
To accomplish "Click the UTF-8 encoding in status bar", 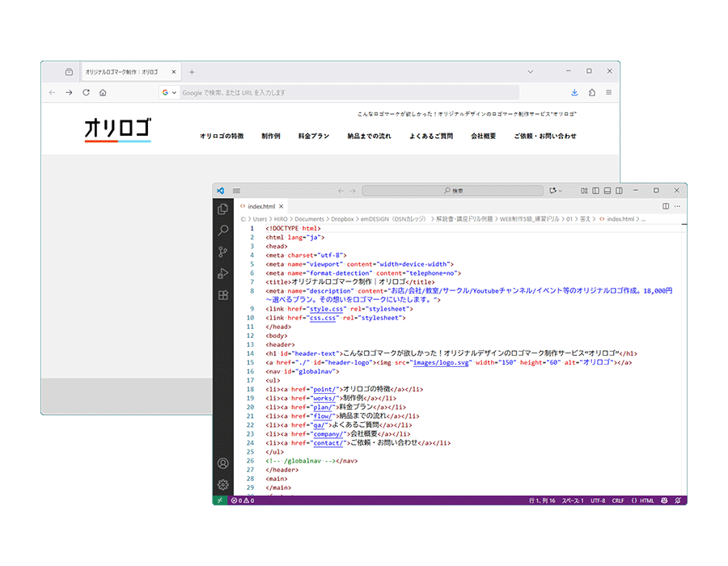I will click(598, 501).
